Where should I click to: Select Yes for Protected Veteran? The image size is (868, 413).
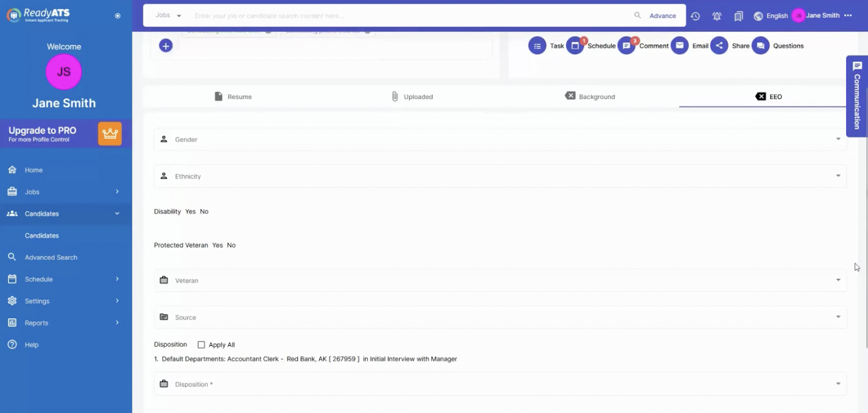[x=218, y=245]
